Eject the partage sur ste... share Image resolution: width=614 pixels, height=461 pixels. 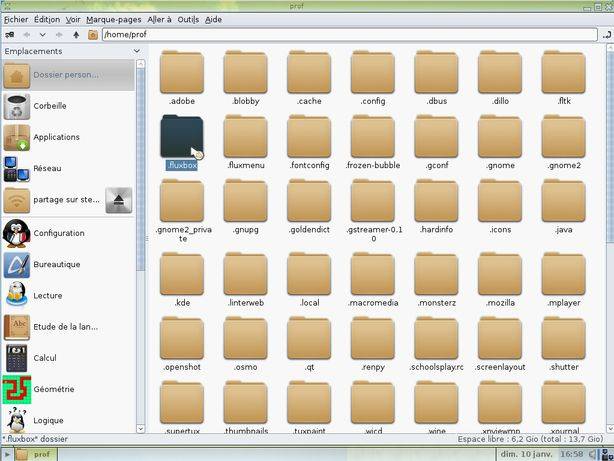[119, 200]
